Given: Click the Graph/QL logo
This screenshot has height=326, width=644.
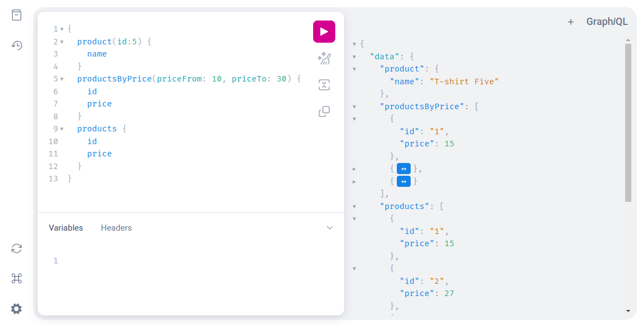Looking at the screenshot, I should tap(607, 22).
